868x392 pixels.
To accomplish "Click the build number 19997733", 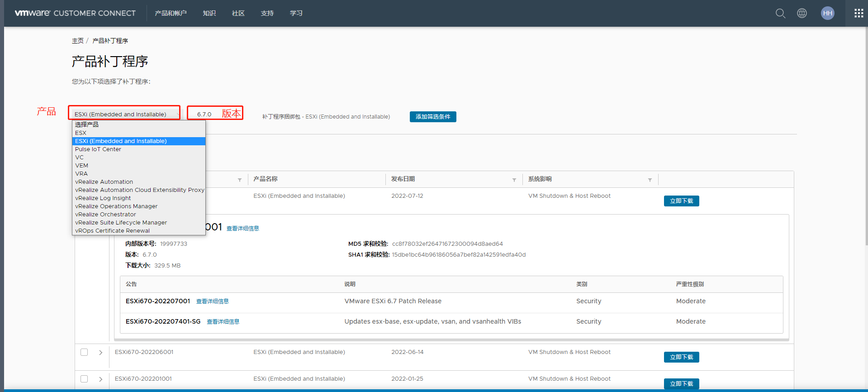I will point(174,244).
